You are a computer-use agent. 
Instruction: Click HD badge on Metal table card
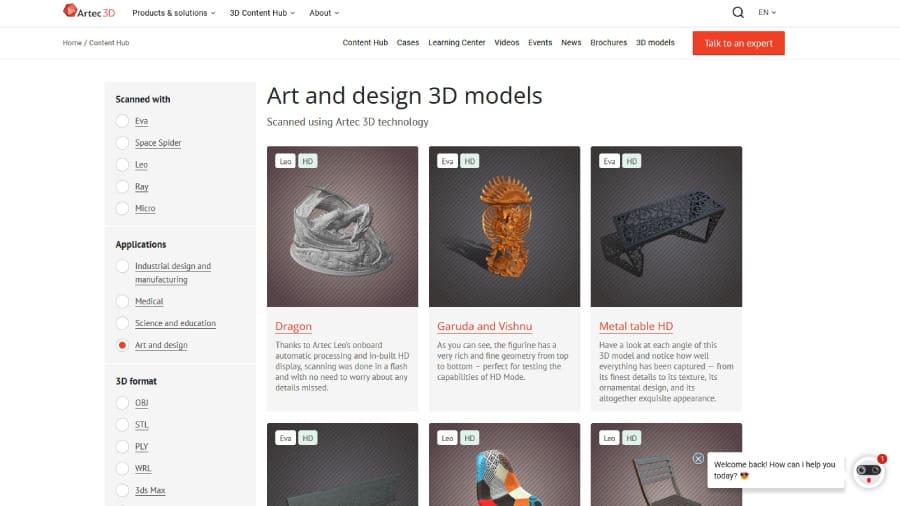click(631, 161)
